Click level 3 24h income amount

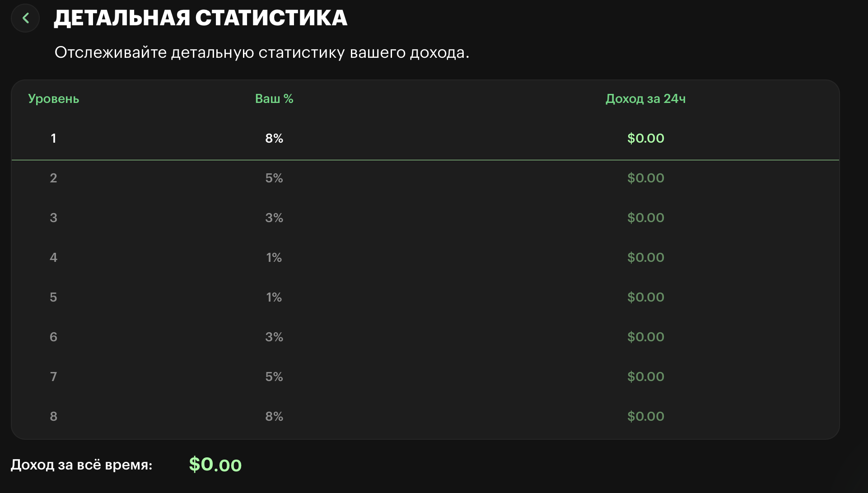point(645,218)
